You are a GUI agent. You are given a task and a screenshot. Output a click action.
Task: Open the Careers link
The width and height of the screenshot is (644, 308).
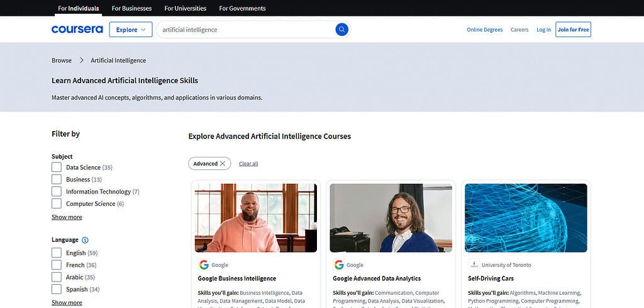519,30
